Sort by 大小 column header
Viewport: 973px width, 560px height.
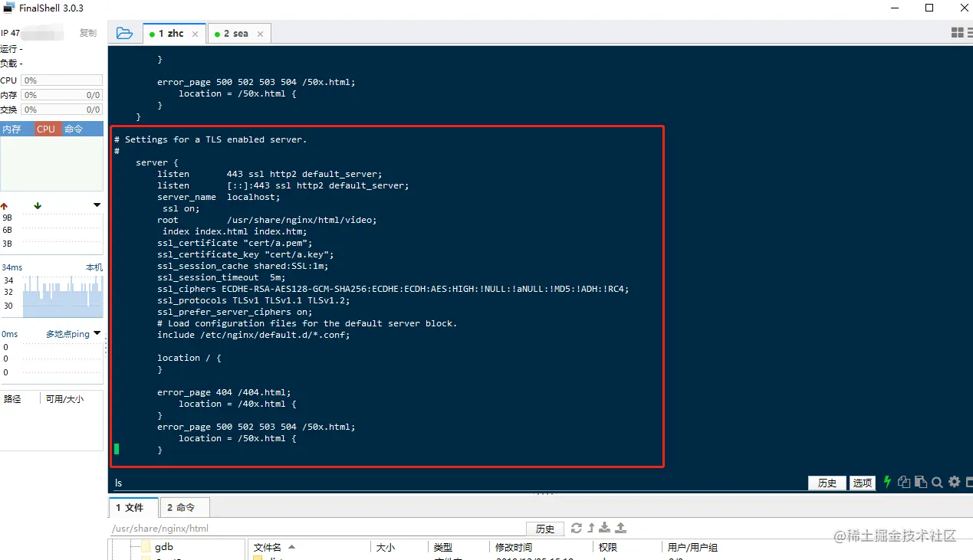pos(398,547)
